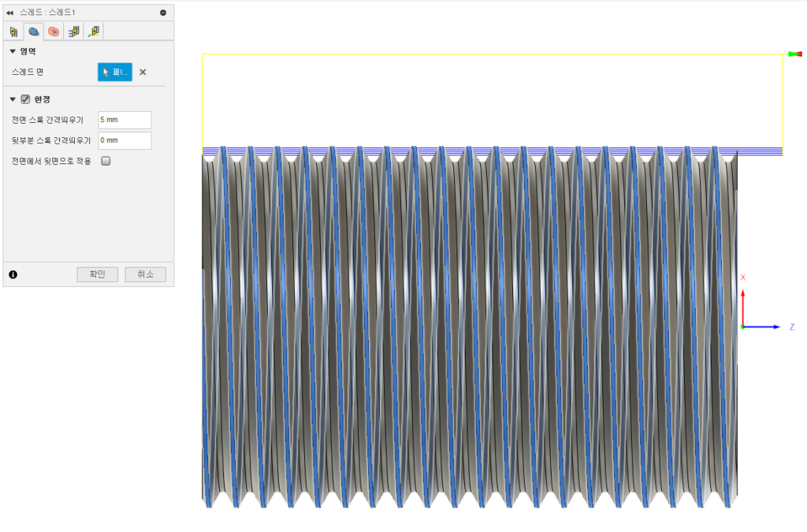Click the blue Z axis arrow
The width and height of the screenshot is (807, 532).
(x=762, y=327)
